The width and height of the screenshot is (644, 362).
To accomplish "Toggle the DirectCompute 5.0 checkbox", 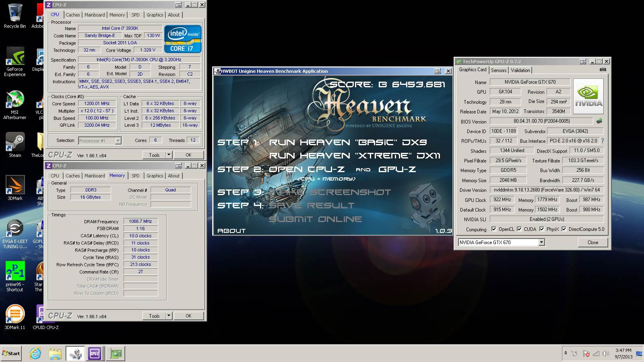I will pos(564,229).
